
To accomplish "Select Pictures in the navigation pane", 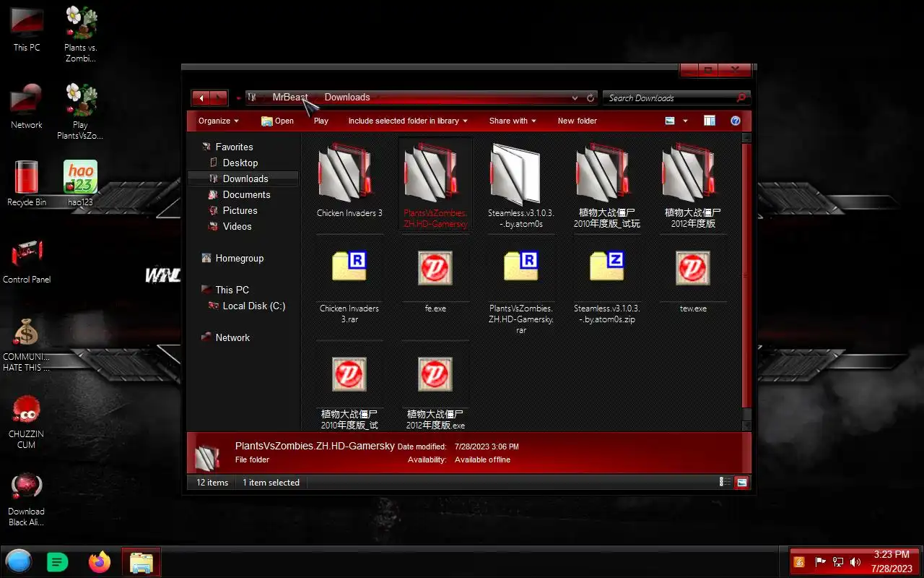I will (x=240, y=210).
